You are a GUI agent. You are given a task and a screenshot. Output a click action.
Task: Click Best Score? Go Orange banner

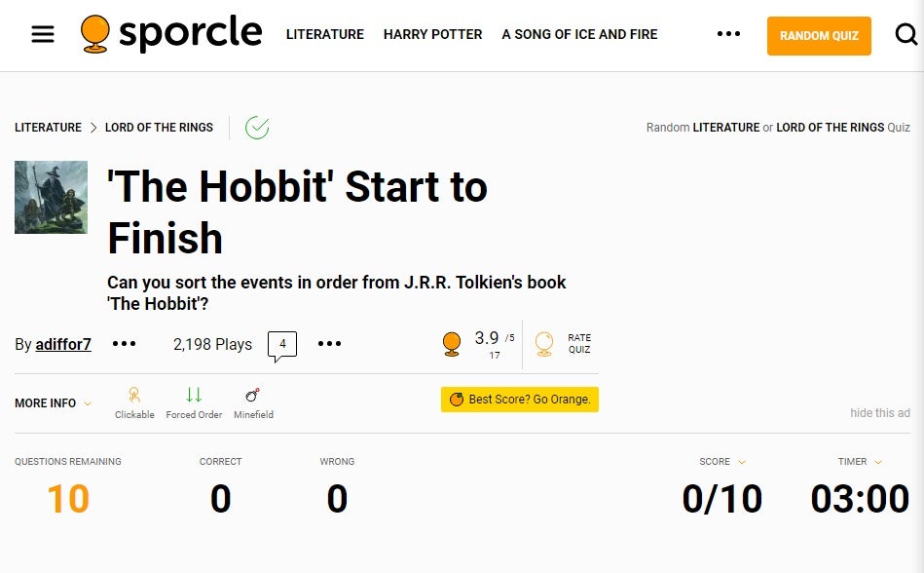[520, 400]
